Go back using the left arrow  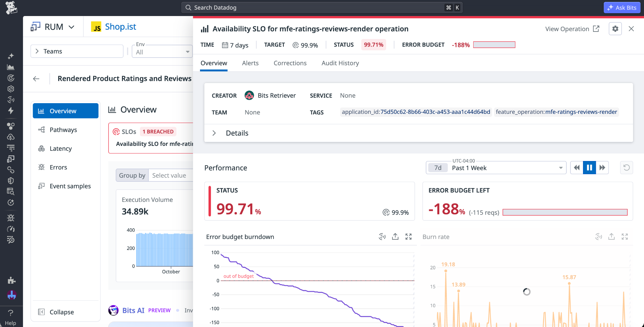point(36,79)
